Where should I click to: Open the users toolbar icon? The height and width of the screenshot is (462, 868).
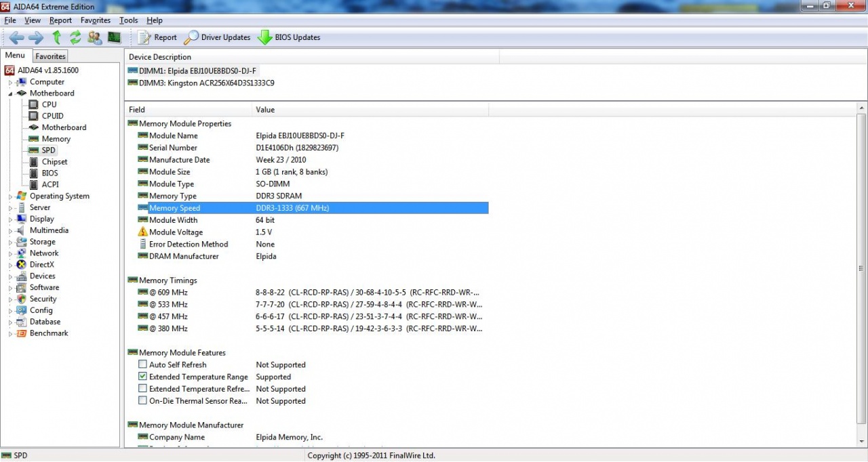pyautogui.click(x=95, y=37)
